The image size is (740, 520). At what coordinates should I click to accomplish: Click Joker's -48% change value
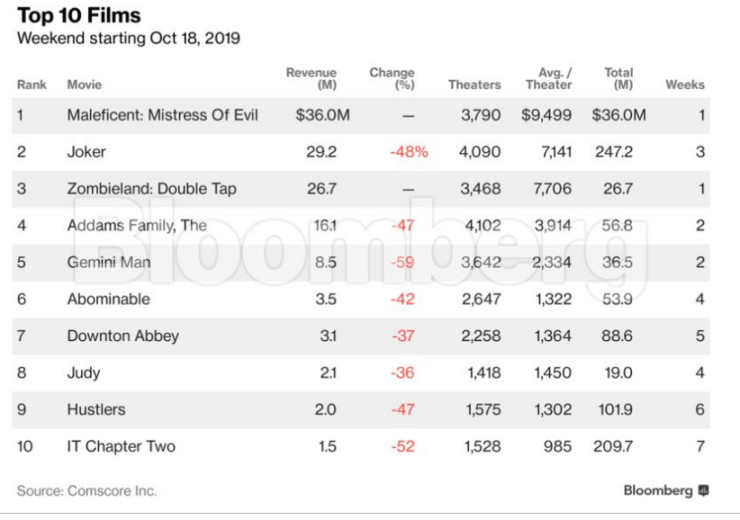click(x=409, y=152)
